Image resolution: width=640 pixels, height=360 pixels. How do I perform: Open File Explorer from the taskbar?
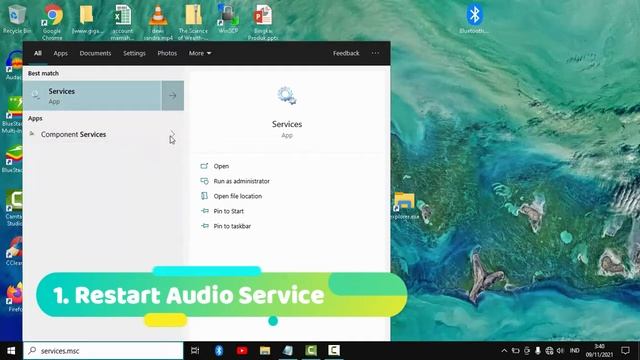(265, 351)
